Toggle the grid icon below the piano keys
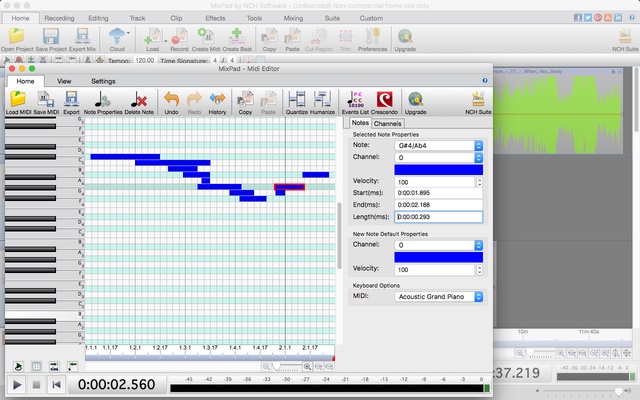The image size is (640, 400). [36, 366]
